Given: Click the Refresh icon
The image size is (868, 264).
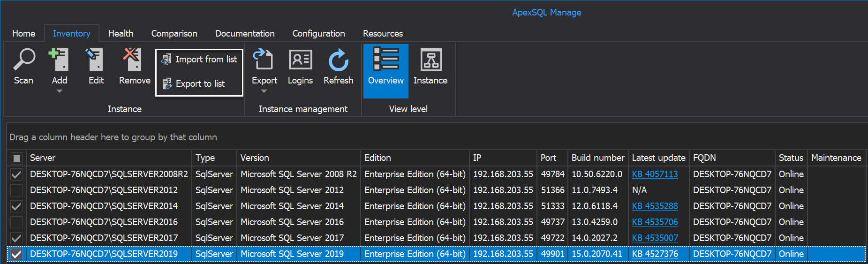Looking at the screenshot, I should click(338, 60).
